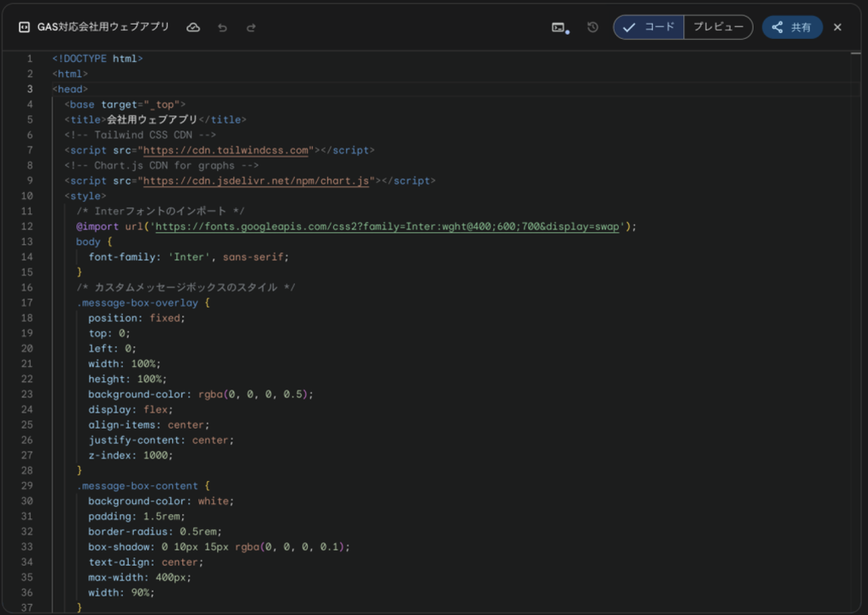Click the GAS対応会社用ウェブアプリ title
Screen dimensions: 868x615
[x=103, y=27]
